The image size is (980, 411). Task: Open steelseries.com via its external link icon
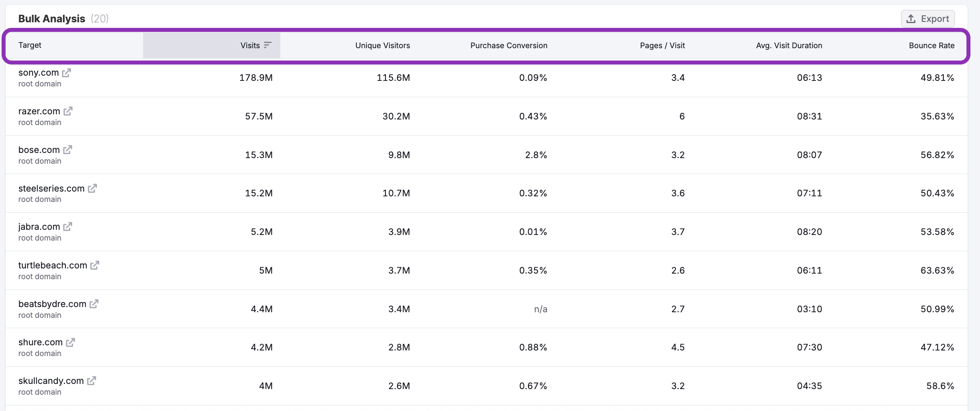pyautogui.click(x=92, y=188)
